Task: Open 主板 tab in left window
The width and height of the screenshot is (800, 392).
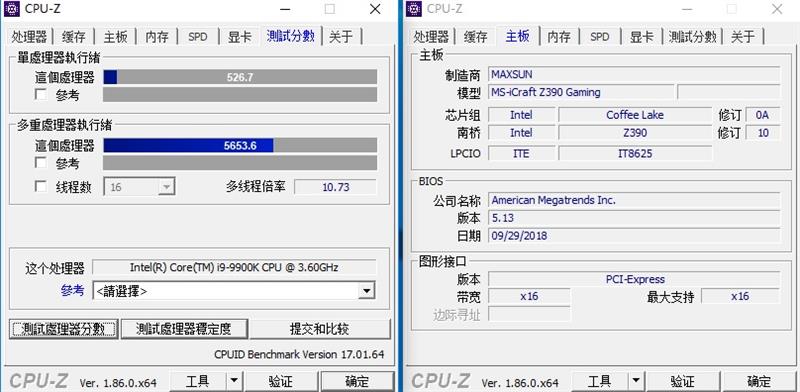Action: (115, 37)
